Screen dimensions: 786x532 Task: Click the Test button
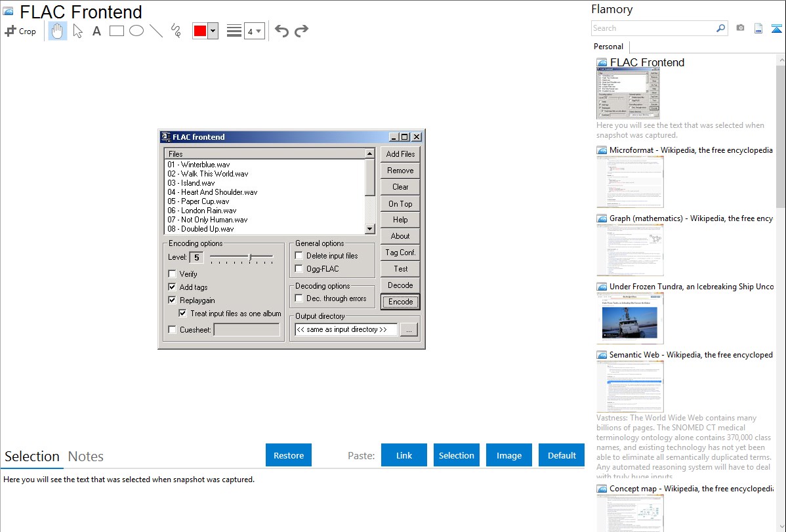pyautogui.click(x=400, y=269)
